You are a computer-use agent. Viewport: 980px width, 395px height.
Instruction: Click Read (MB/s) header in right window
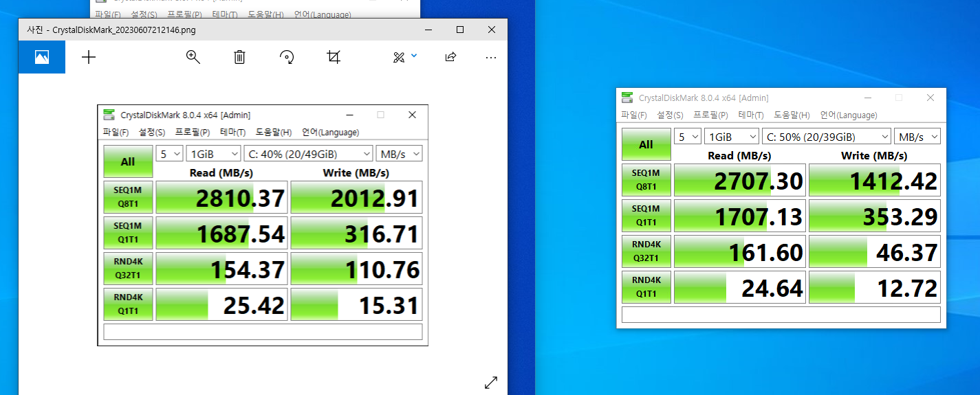[x=739, y=156]
